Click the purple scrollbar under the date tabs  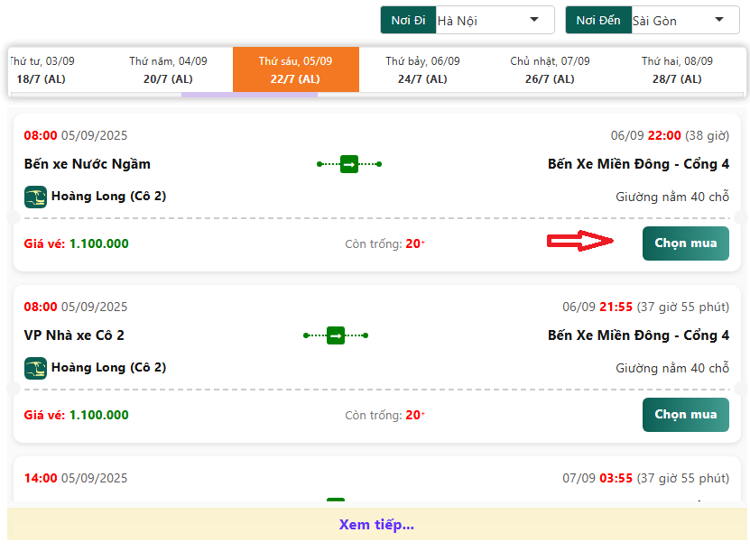(x=249, y=95)
